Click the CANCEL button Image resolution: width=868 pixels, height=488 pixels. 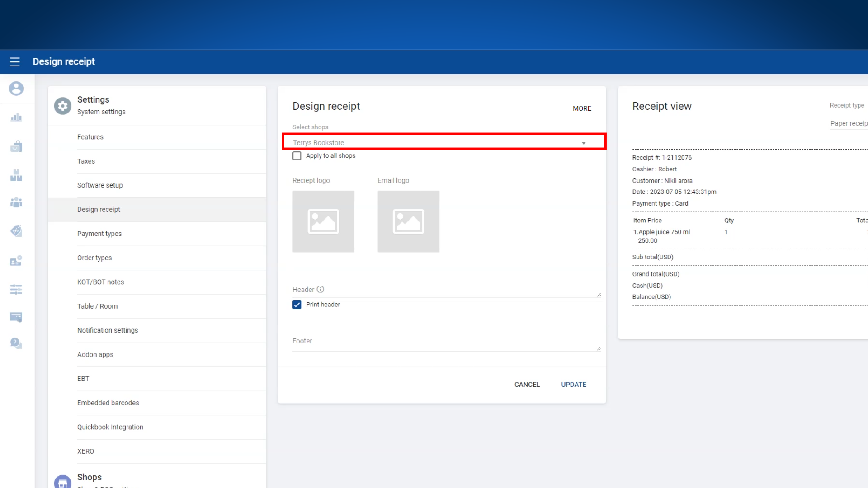pyautogui.click(x=527, y=385)
